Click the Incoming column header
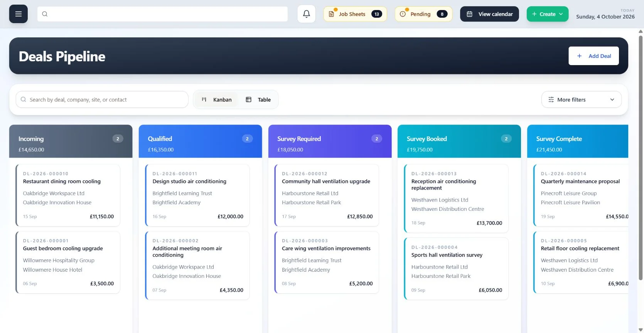This screenshot has height=333, width=644. (x=71, y=141)
